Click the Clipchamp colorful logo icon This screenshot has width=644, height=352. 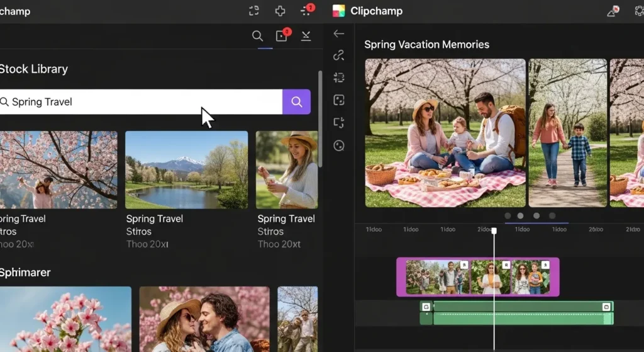[338, 11]
